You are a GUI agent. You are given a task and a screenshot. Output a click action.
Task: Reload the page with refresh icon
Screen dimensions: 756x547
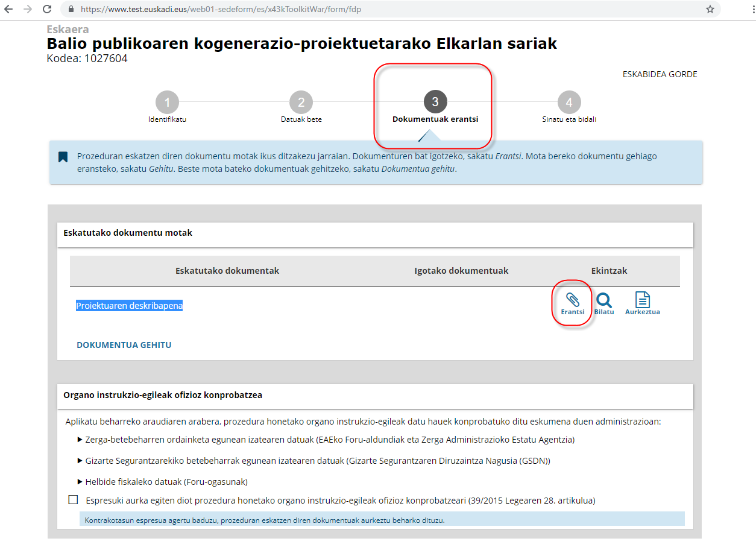click(x=47, y=9)
